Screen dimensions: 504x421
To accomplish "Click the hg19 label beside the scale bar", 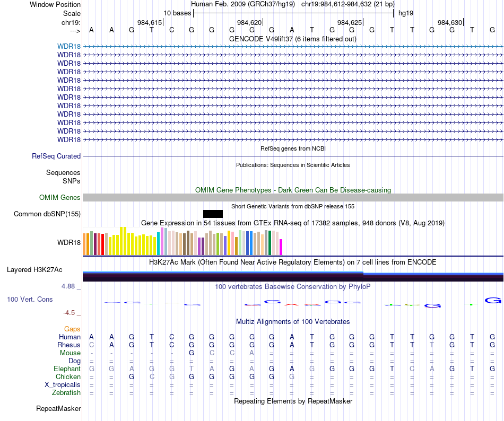I will (406, 13).
